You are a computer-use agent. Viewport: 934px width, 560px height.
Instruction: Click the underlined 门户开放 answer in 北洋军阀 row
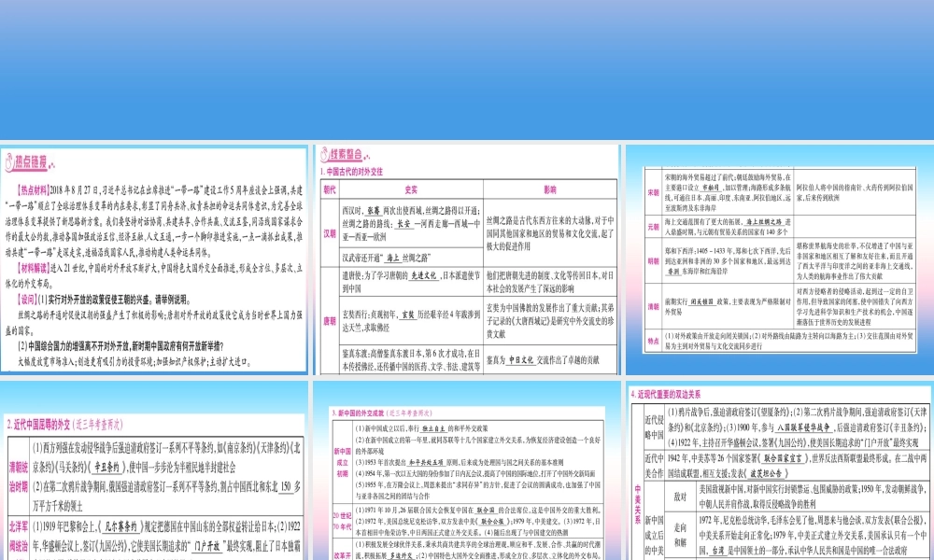(x=207, y=546)
